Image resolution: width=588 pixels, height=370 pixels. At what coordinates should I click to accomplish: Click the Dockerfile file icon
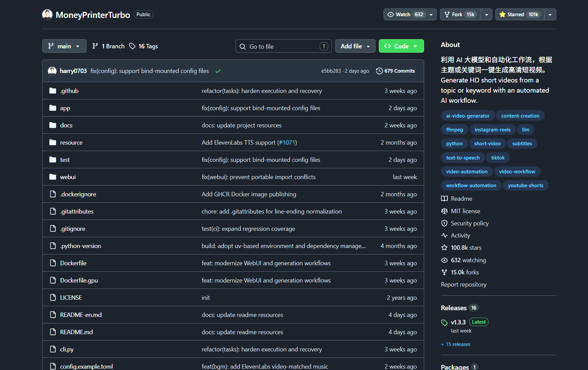tap(53, 263)
